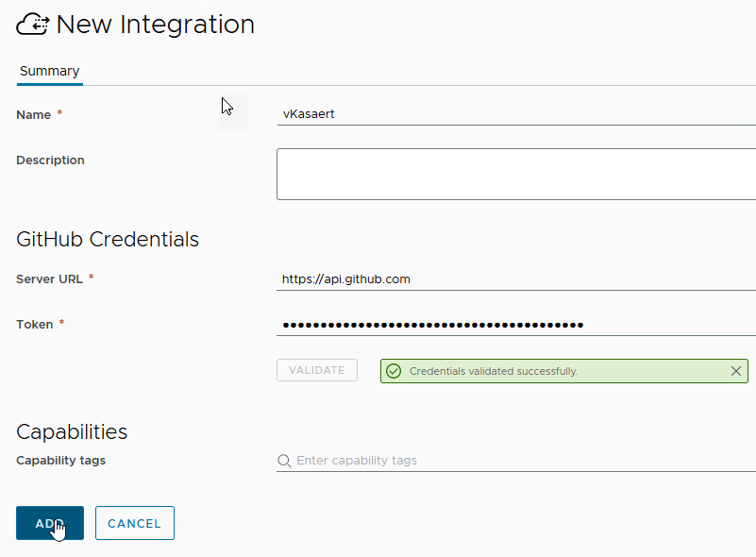Click the Credentials validated successfully message text
The width and height of the screenshot is (756, 557).
(493, 371)
